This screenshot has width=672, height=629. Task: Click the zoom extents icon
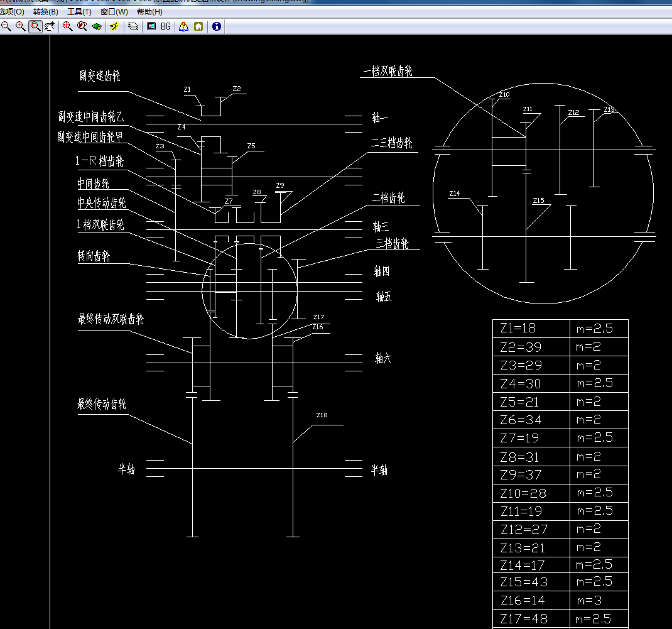click(x=67, y=26)
